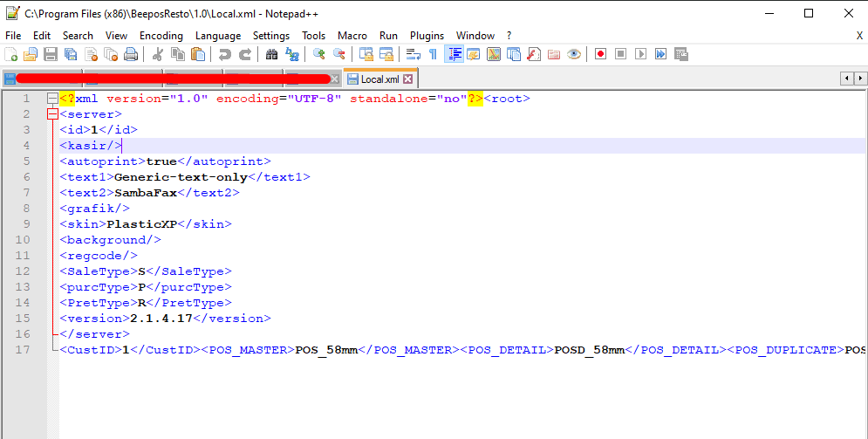This screenshot has height=439, width=868.
Task: Click line number 17 in the margin
Action: [x=23, y=350]
